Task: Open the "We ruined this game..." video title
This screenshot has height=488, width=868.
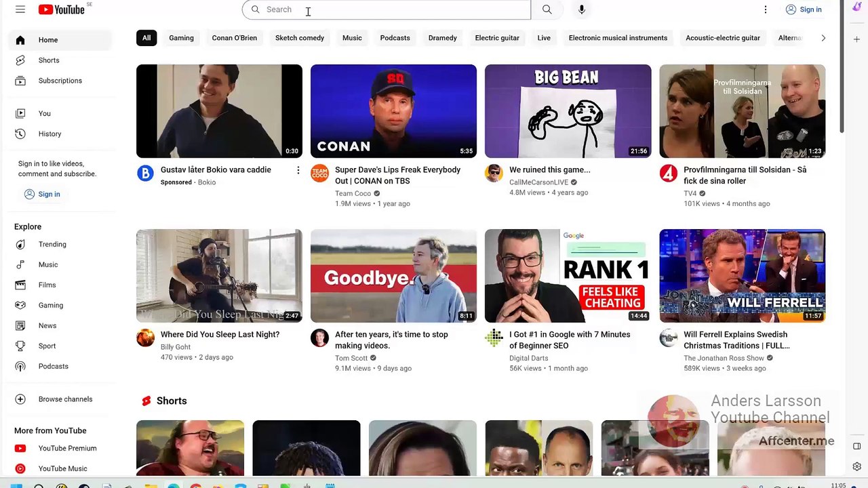Action: (550, 170)
